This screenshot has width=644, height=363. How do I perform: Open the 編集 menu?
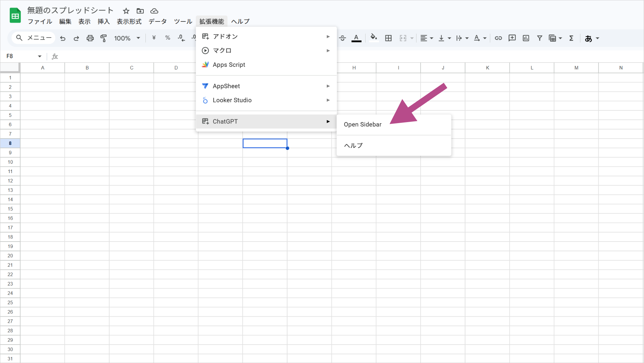click(65, 21)
